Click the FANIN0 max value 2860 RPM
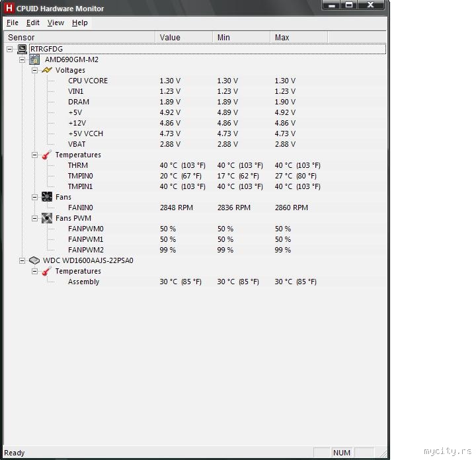This screenshot has height=460, width=476. click(x=292, y=208)
